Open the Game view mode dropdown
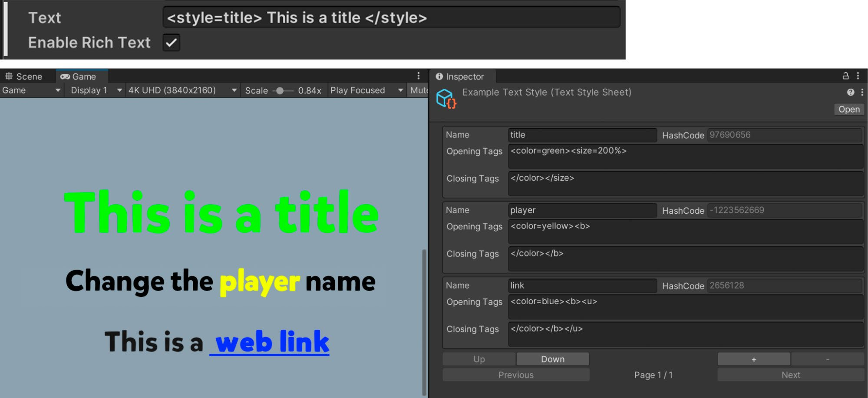Screen dimensions: 868x398 point(31,90)
